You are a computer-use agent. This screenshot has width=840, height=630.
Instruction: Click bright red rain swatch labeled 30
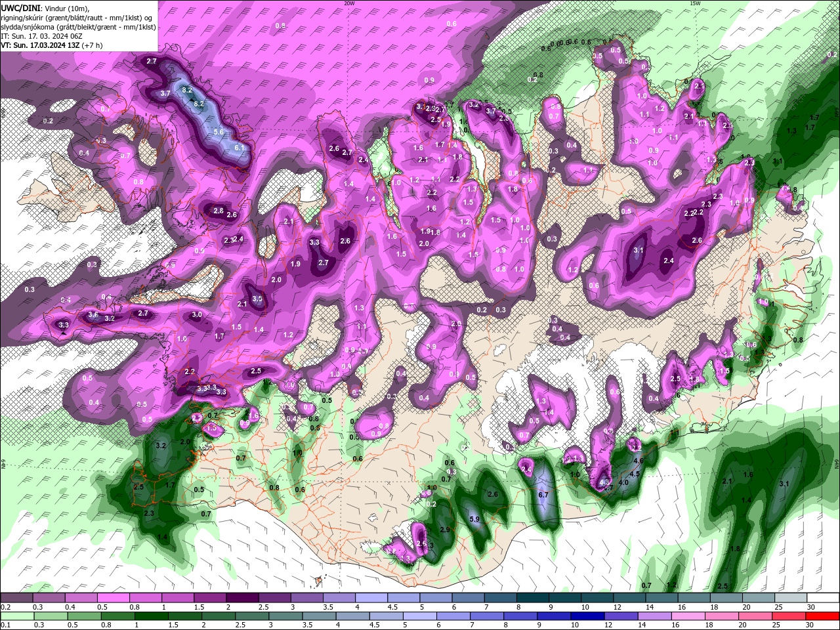tap(823, 616)
